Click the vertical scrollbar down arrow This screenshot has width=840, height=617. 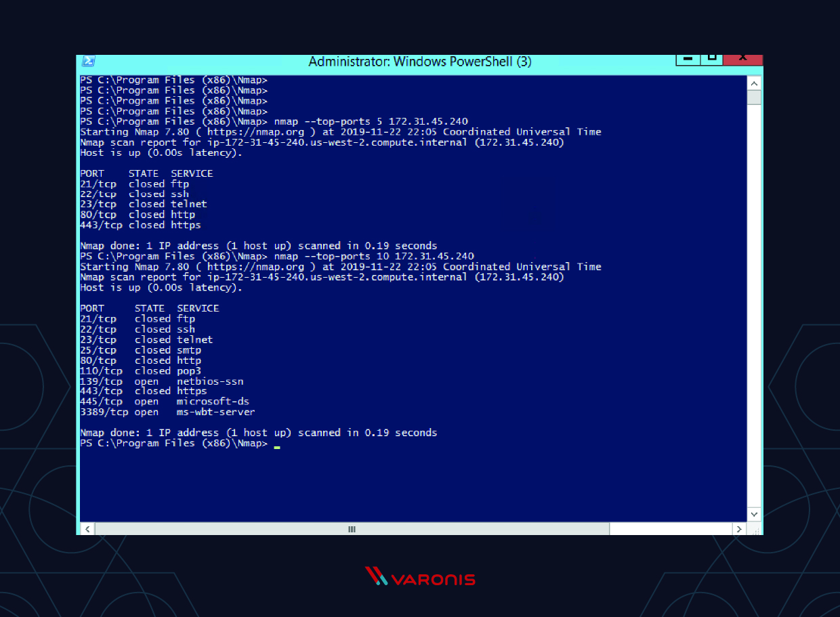tap(754, 514)
